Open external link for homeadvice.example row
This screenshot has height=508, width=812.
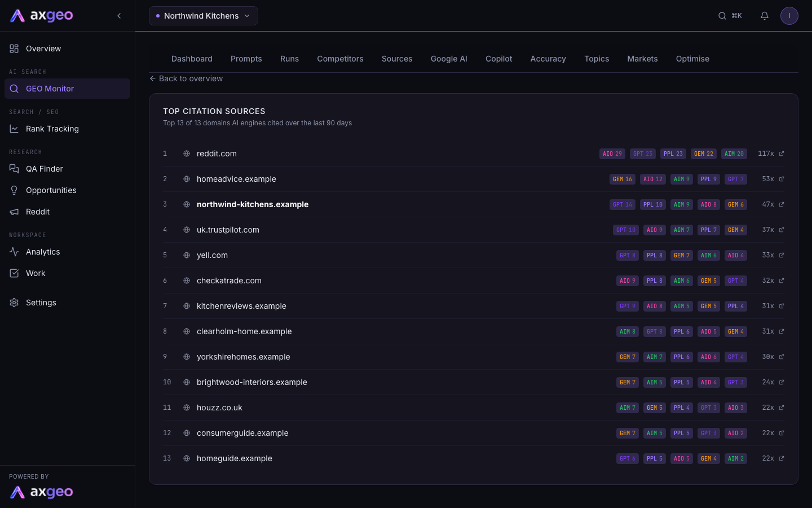(782, 179)
